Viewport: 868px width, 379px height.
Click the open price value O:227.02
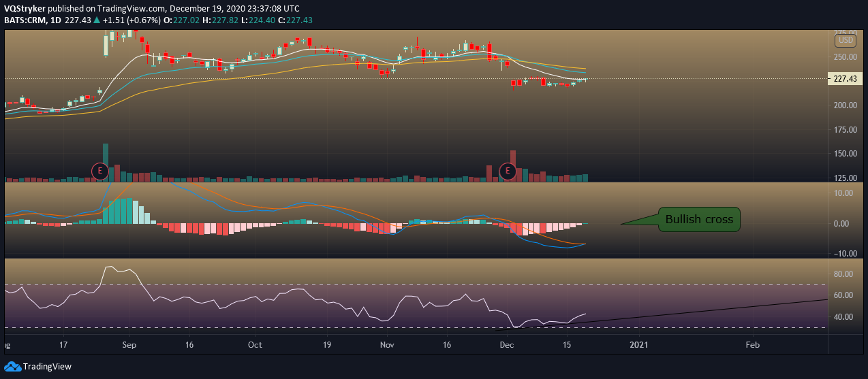(180, 20)
